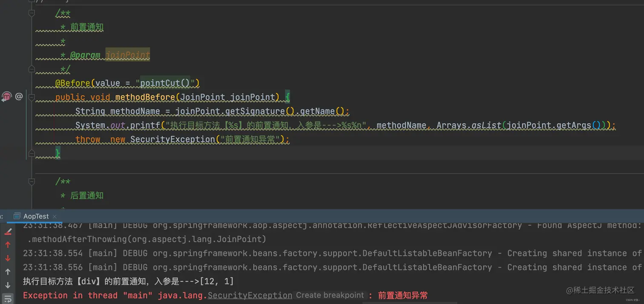
Task: Click the 23:31:38.556 console log line
Action: point(332,267)
